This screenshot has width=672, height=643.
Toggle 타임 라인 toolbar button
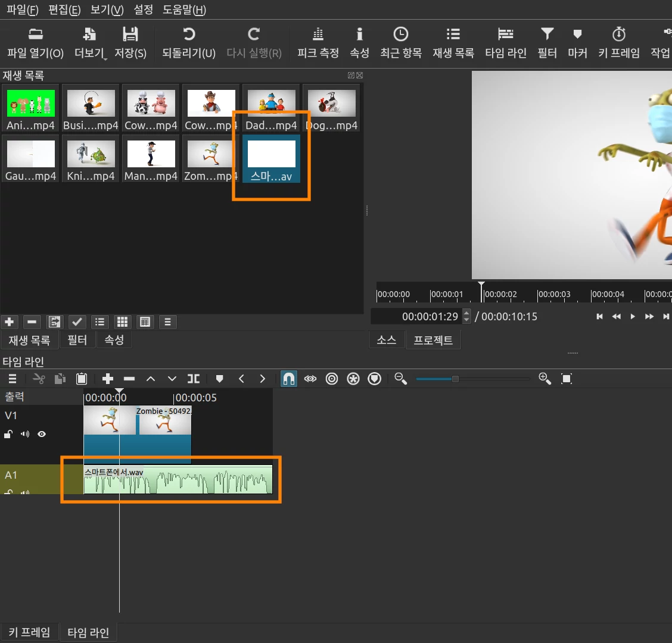[506, 43]
